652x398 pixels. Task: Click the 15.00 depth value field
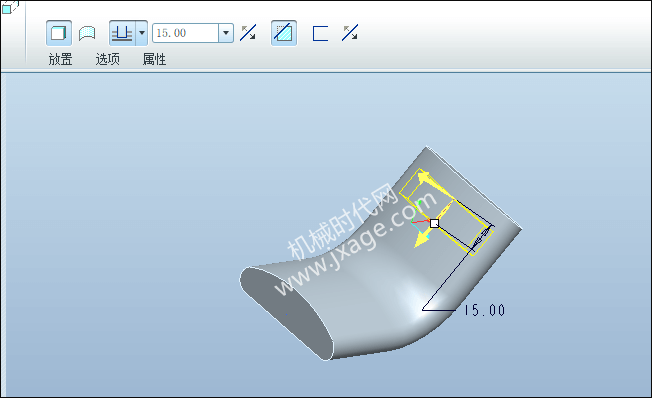tap(185, 33)
